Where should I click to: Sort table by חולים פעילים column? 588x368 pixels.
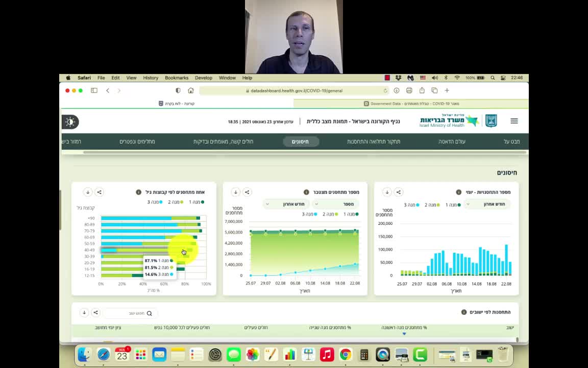[x=256, y=328]
